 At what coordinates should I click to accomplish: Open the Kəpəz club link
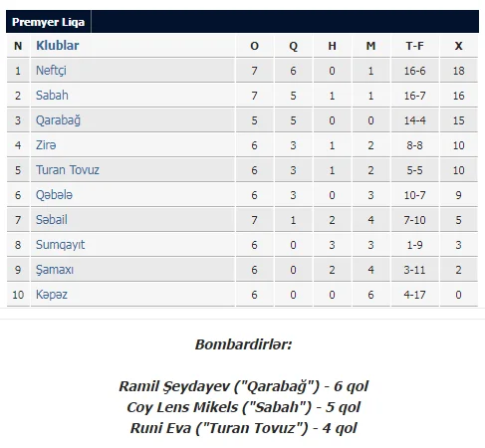click(x=52, y=295)
